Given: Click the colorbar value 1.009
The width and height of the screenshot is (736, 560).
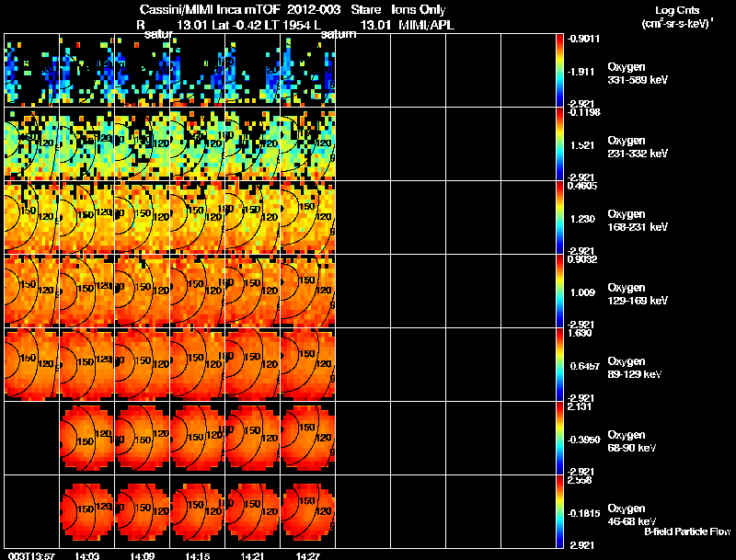Looking at the screenshot, I should pos(582,292).
